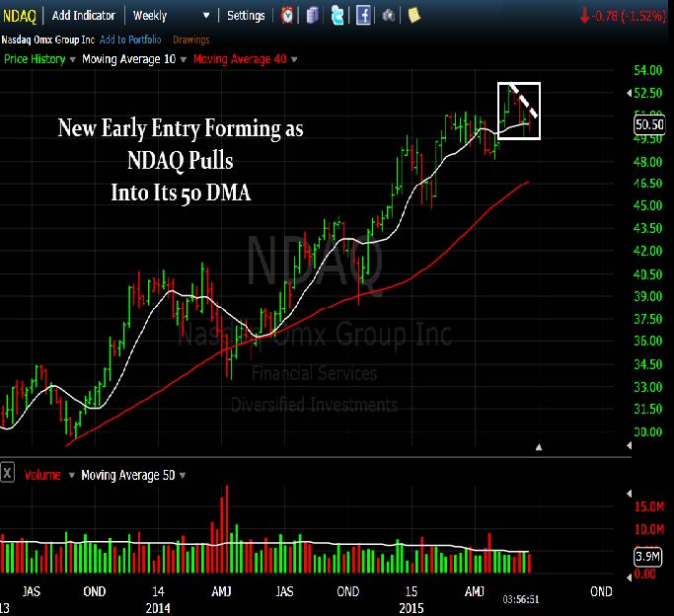The width and height of the screenshot is (674, 616).
Task: Open the Drawings link
Action: pyautogui.click(x=191, y=39)
